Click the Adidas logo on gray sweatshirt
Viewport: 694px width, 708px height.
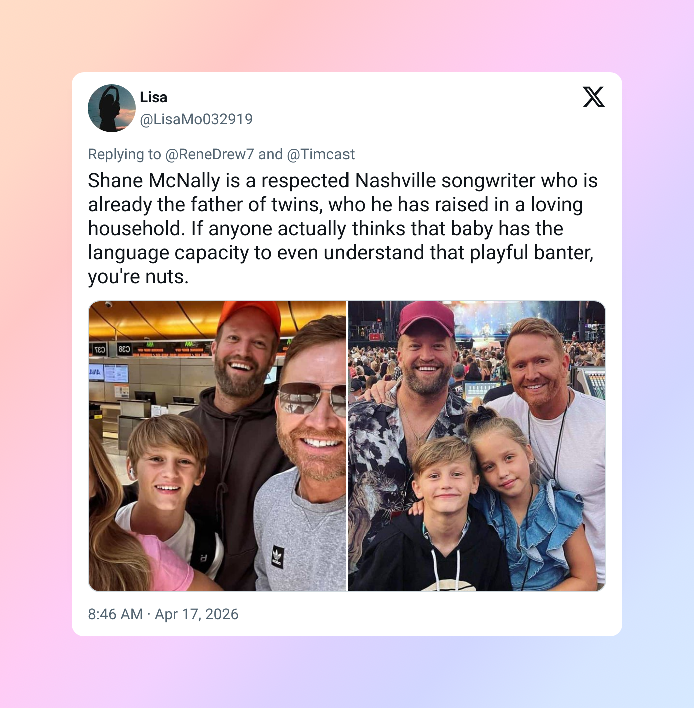[x=277, y=557]
